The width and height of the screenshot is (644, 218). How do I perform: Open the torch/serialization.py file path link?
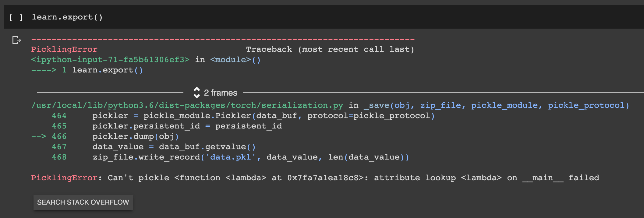187,105
